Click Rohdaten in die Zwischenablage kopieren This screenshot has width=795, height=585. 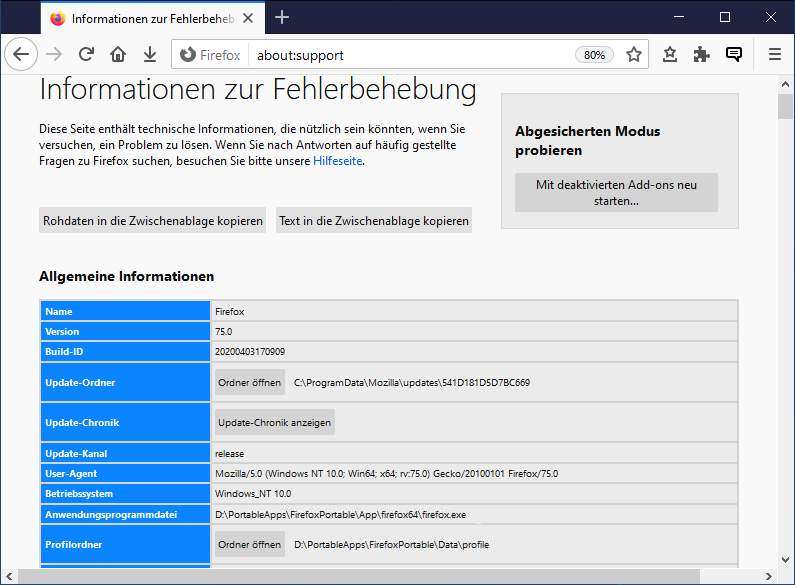click(153, 221)
